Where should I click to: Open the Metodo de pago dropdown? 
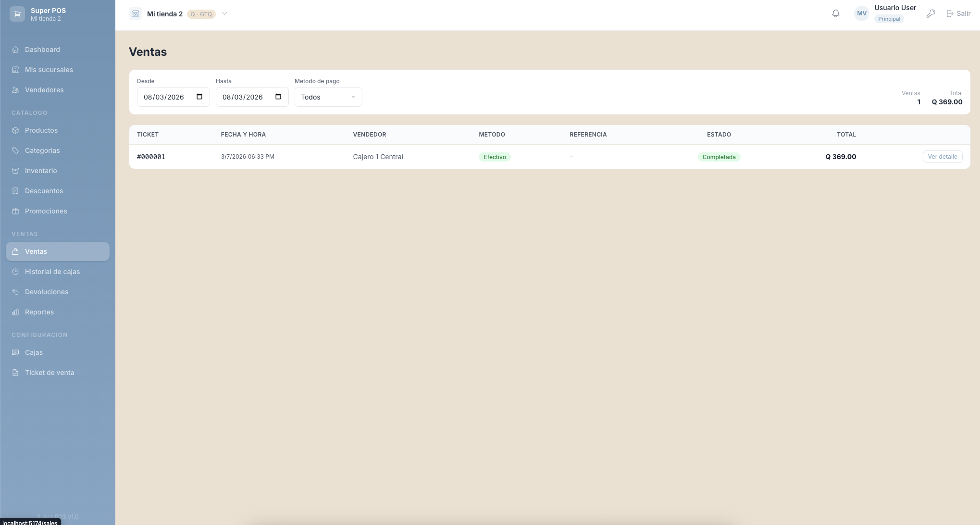click(x=328, y=97)
